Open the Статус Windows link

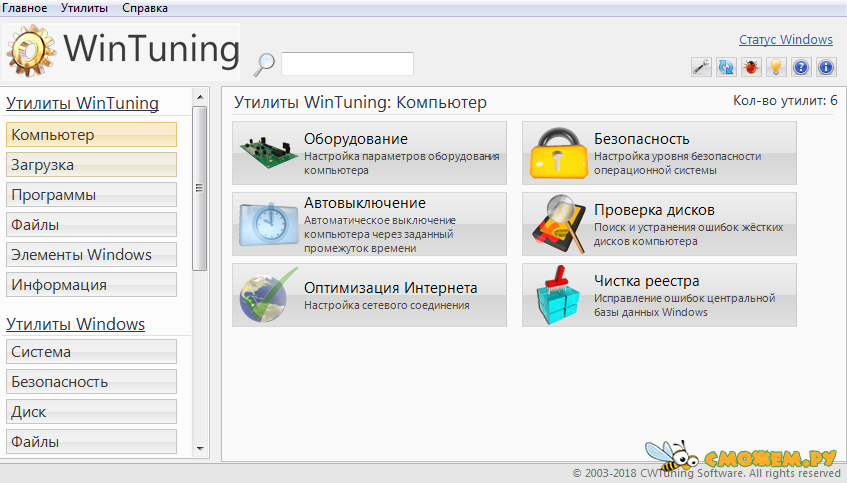pos(785,39)
